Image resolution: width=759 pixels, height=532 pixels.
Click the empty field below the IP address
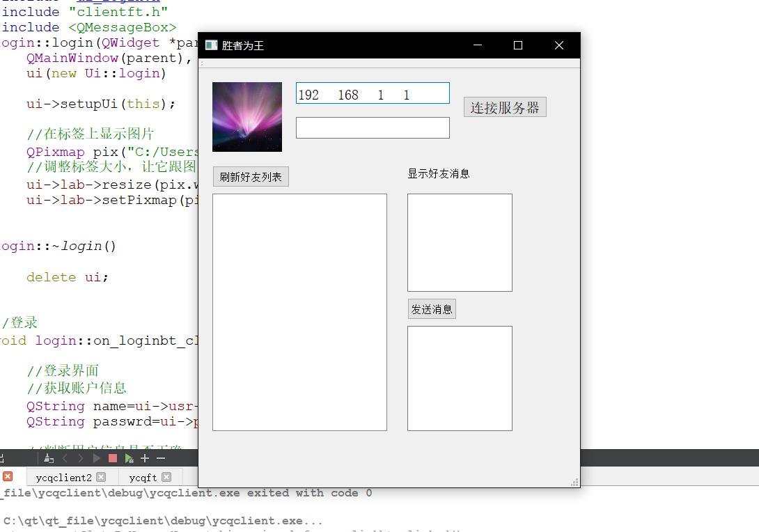pyautogui.click(x=373, y=128)
